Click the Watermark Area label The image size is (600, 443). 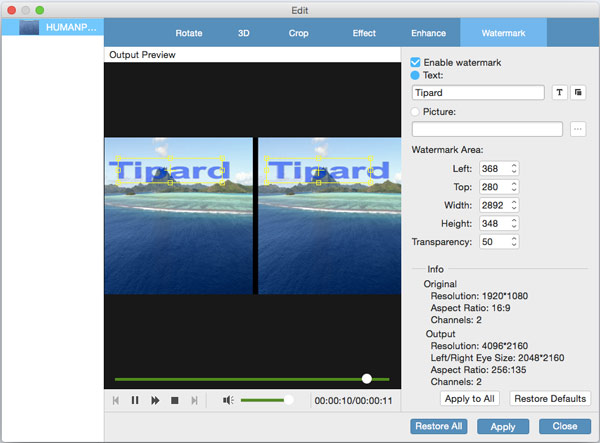[x=447, y=150]
